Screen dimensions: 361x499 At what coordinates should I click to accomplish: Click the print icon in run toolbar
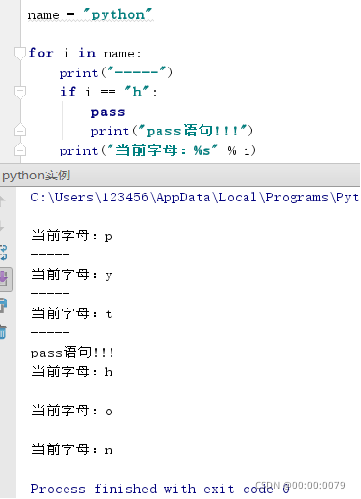pyautogui.click(x=3, y=306)
